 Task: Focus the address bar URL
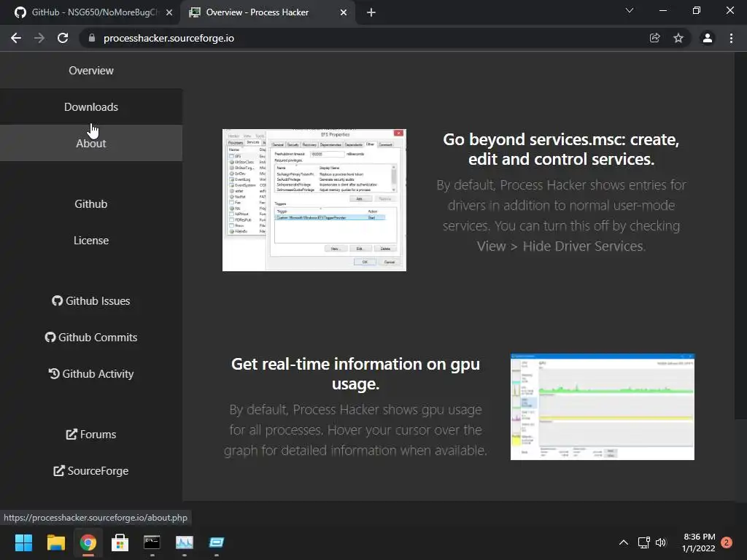[x=169, y=38]
